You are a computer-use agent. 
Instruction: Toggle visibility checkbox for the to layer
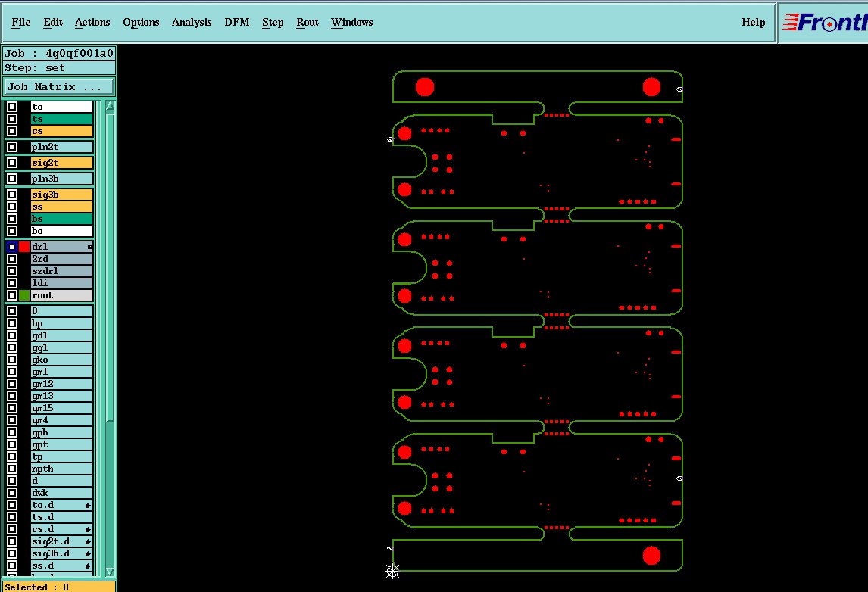click(12, 107)
